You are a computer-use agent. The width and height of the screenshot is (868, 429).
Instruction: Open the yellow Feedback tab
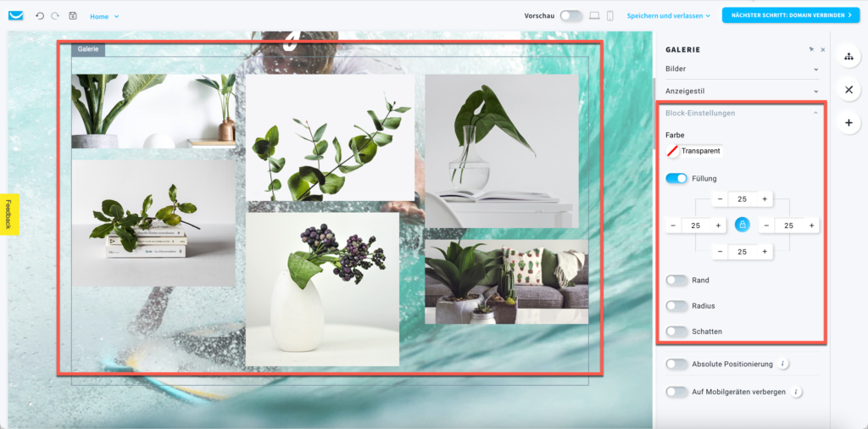click(9, 214)
